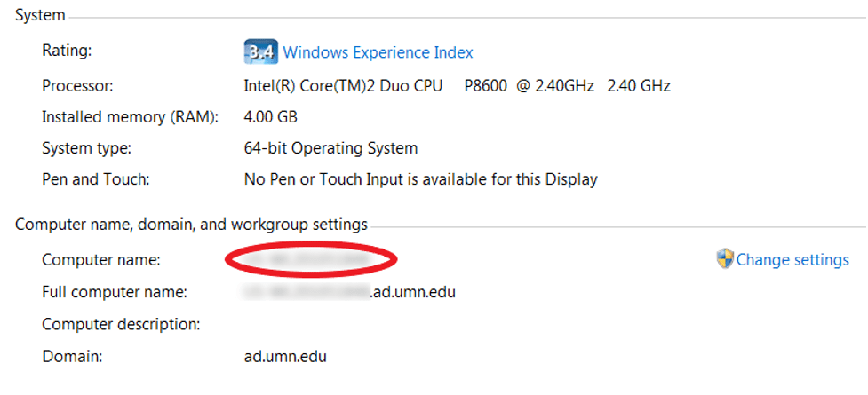The height and width of the screenshot is (395, 868).
Task: Open the Windows Experience Index link
Action: pyautogui.click(x=378, y=52)
